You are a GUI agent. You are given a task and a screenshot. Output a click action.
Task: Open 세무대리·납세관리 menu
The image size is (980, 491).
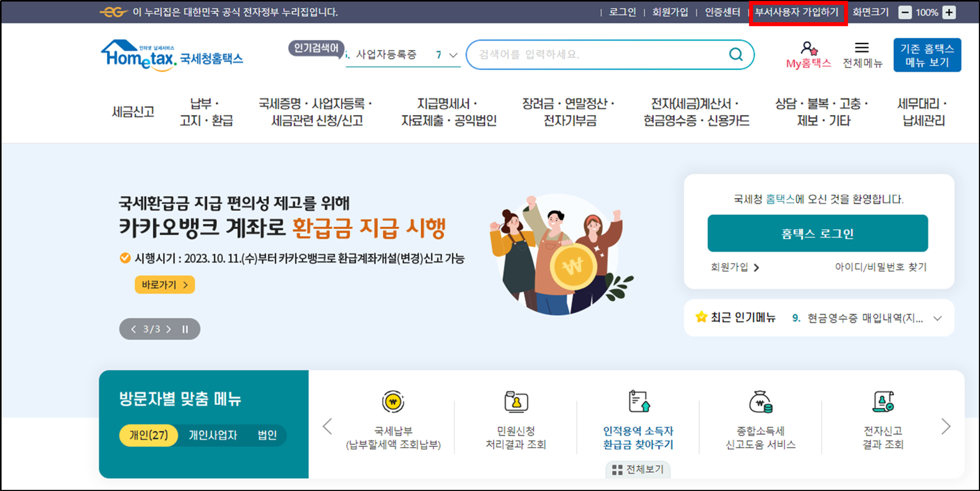tap(923, 112)
